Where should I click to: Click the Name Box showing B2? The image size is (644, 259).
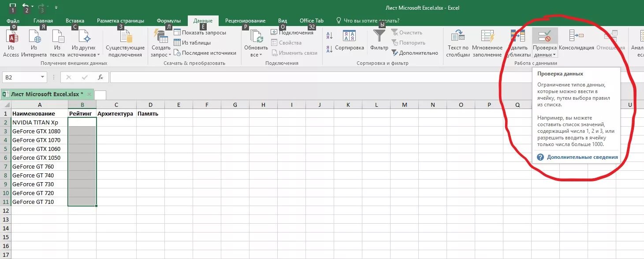[x=21, y=77]
